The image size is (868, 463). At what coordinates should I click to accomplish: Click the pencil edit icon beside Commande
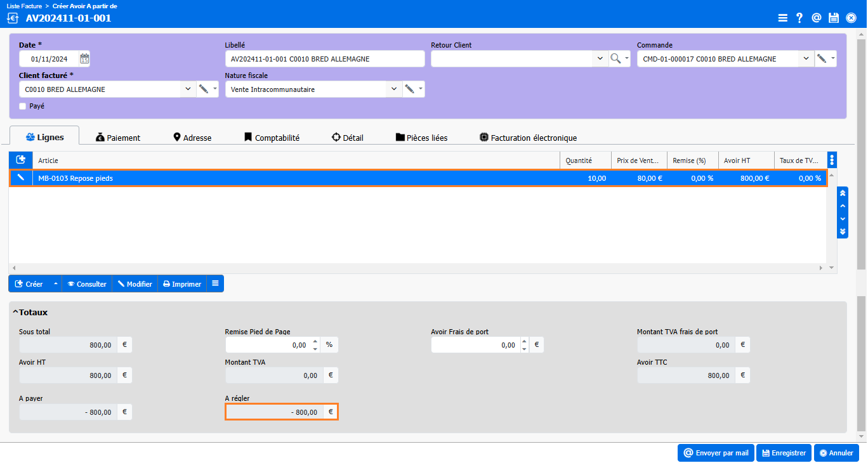822,59
